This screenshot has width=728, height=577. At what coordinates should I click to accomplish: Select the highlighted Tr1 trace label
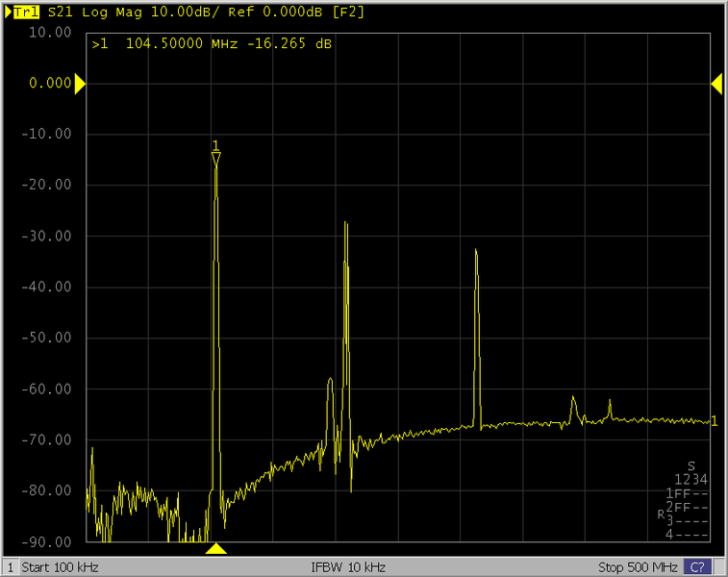click(x=25, y=13)
